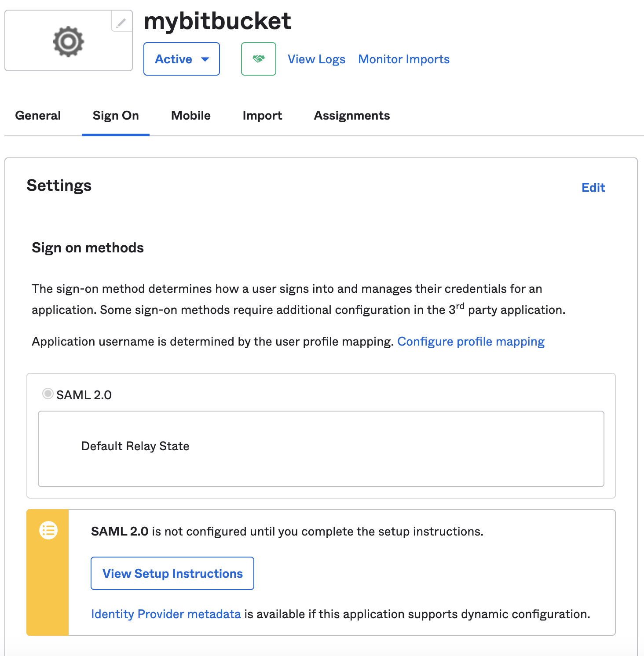
Task: Select the SAML 2.0 radio button
Action: [x=48, y=394]
